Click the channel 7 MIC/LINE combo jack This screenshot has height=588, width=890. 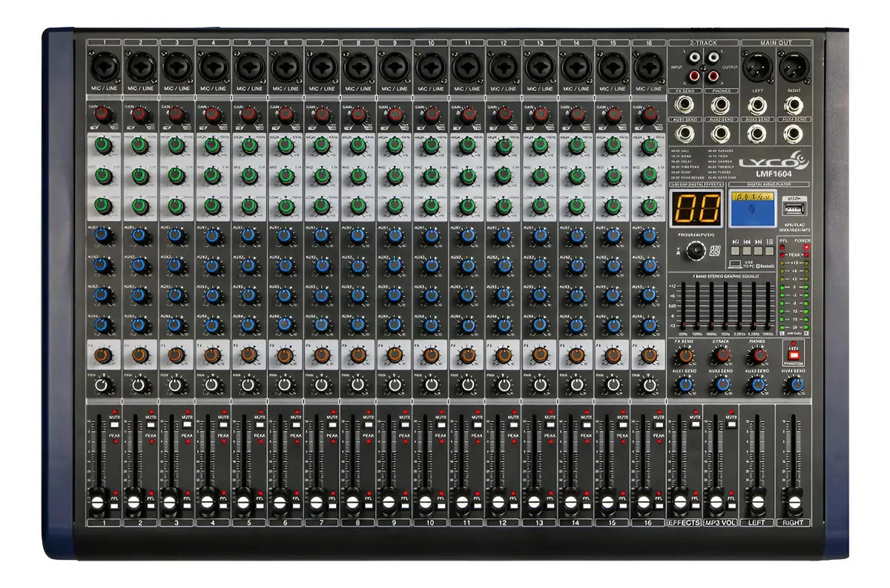coord(321,67)
